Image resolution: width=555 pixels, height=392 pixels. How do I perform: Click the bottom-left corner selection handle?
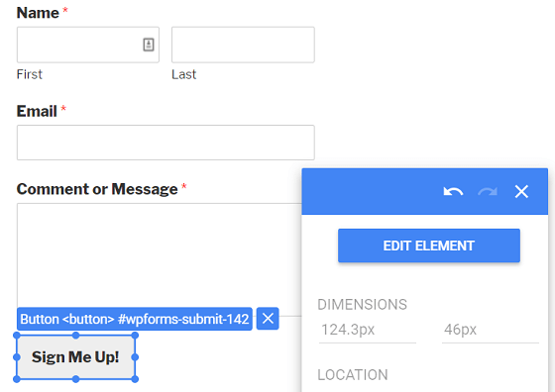coord(17,379)
